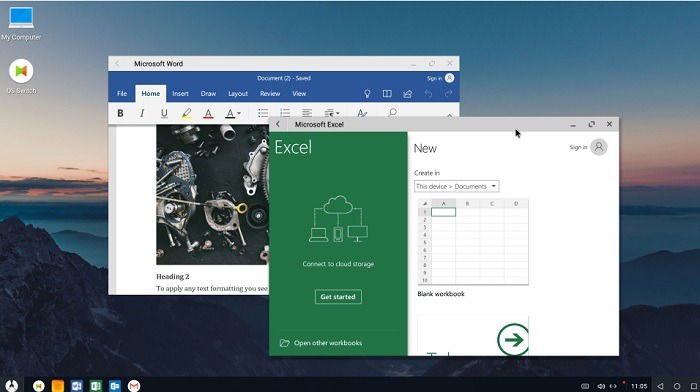Switch to the Draw tab in Word
Image resolution: width=700 pixels, height=392 pixels.
pyautogui.click(x=208, y=94)
